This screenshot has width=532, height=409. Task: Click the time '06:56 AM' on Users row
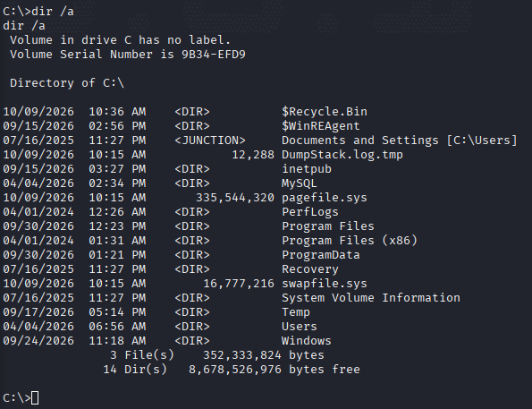point(117,327)
